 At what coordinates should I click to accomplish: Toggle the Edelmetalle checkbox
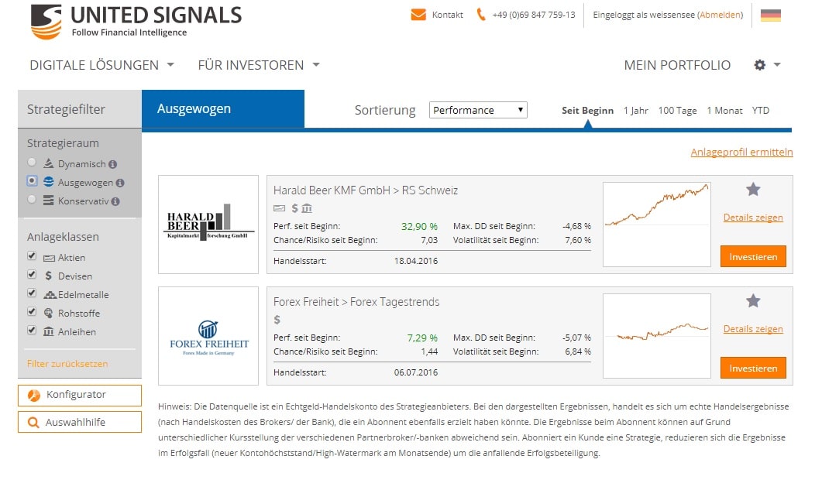coord(32,293)
